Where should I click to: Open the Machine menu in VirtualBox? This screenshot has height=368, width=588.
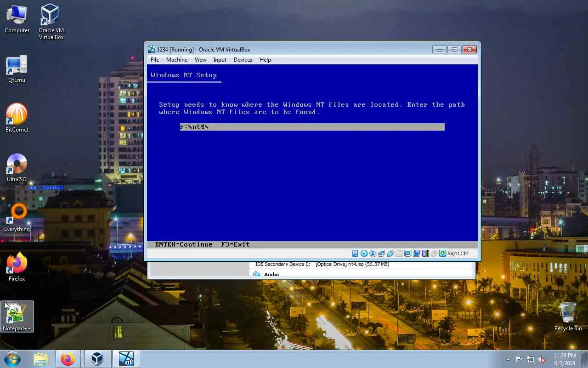(x=177, y=60)
